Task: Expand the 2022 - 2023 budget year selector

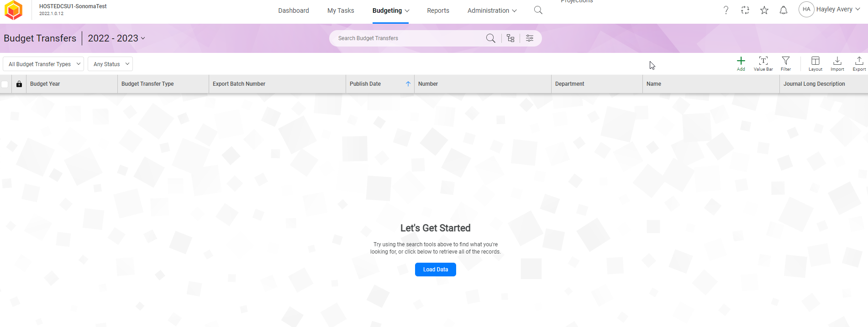Action: tap(116, 38)
